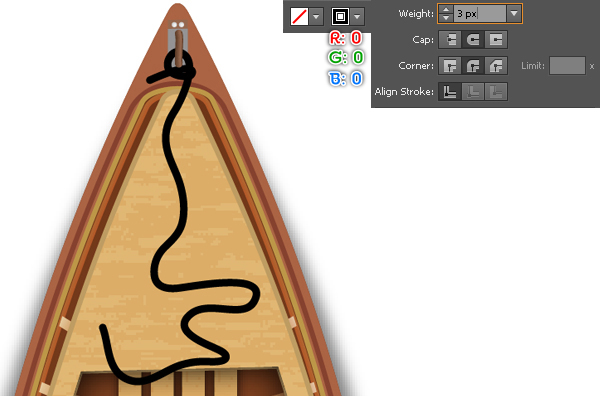Click the fill swatch showing none
The image size is (600, 396).
click(x=299, y=17)
